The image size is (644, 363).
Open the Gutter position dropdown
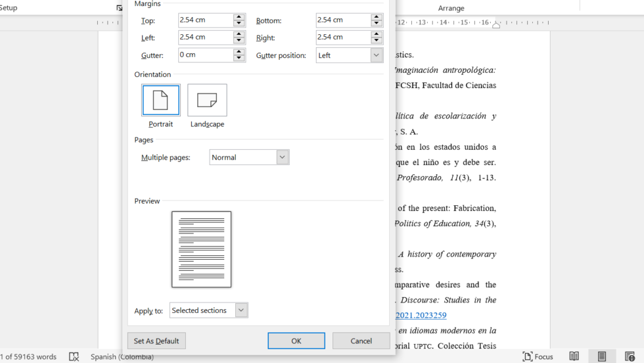pos(376,55)
